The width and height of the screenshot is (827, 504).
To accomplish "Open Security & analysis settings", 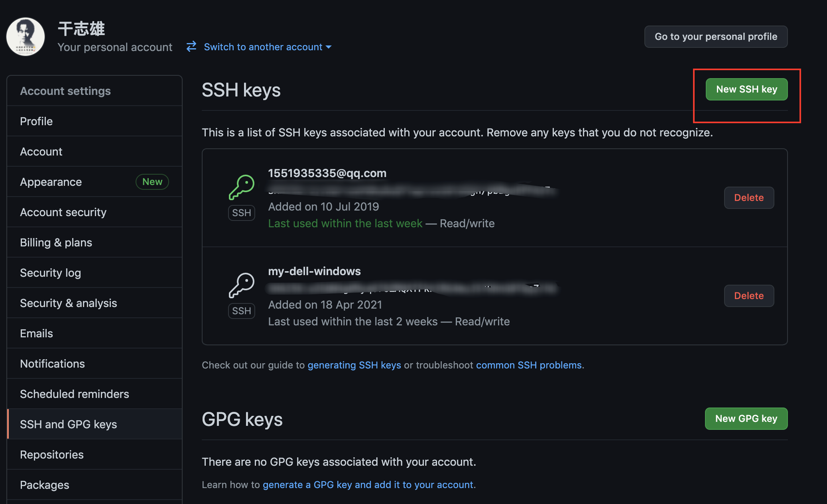I will 95,303.
